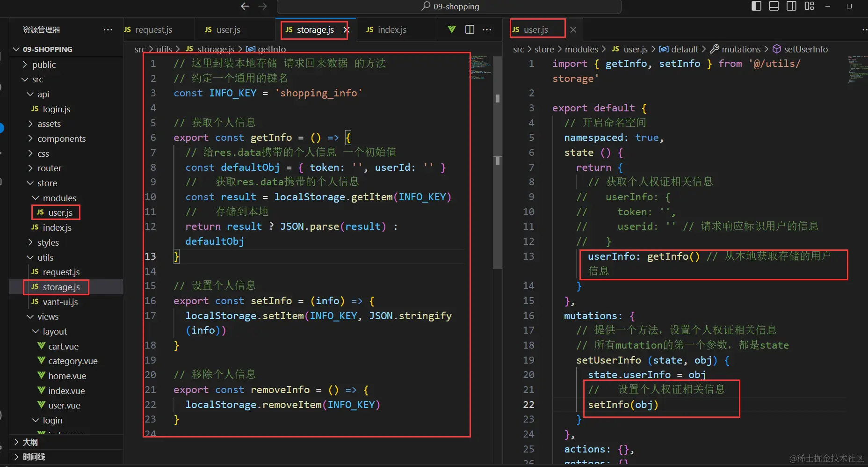Click utils in left editor breadcrumb

(164, 49)
